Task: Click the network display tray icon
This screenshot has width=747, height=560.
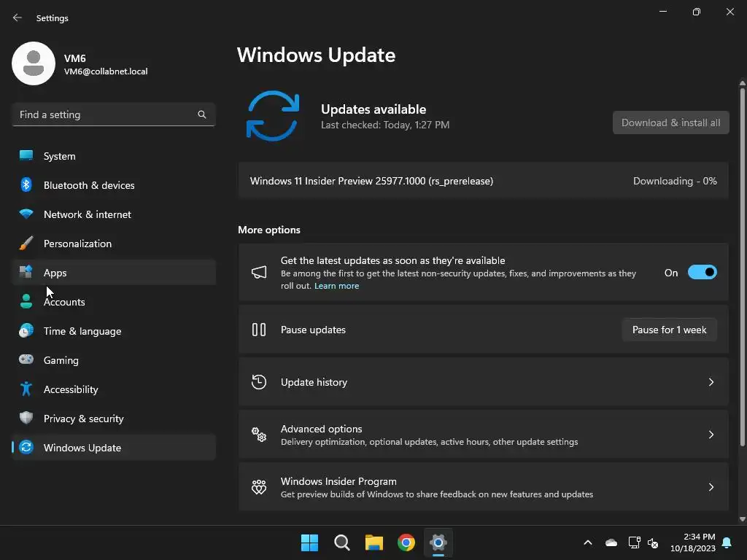Action: (634, 542)
